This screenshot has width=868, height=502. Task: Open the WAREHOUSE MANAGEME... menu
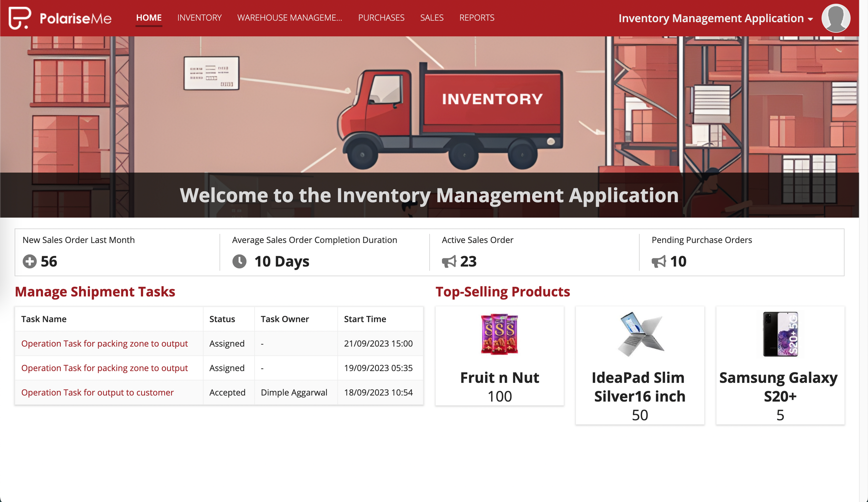pyautogui.click(x=290, y=18)
